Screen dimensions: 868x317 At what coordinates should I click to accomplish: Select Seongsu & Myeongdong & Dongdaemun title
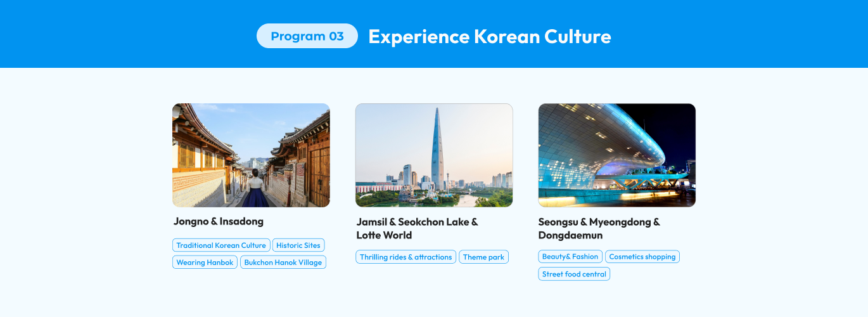tap(599, 228)
